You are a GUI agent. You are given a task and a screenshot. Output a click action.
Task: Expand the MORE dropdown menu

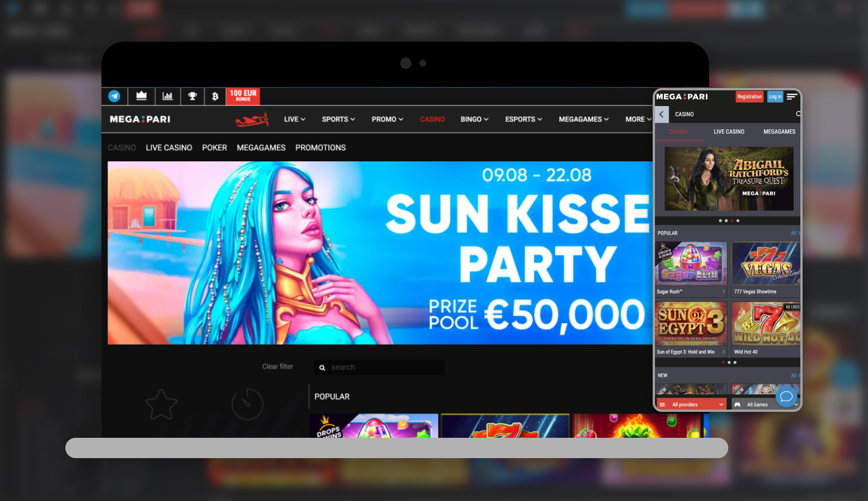[x=638, y=119]
